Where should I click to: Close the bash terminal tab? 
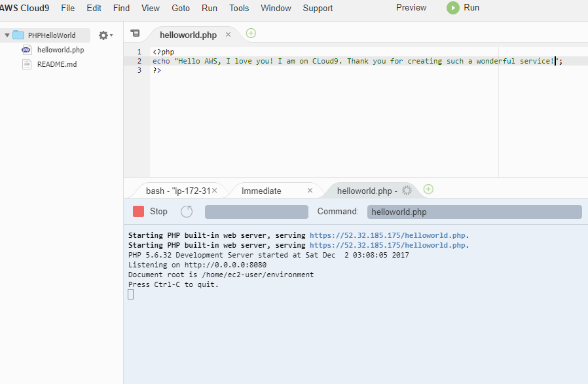215,191
